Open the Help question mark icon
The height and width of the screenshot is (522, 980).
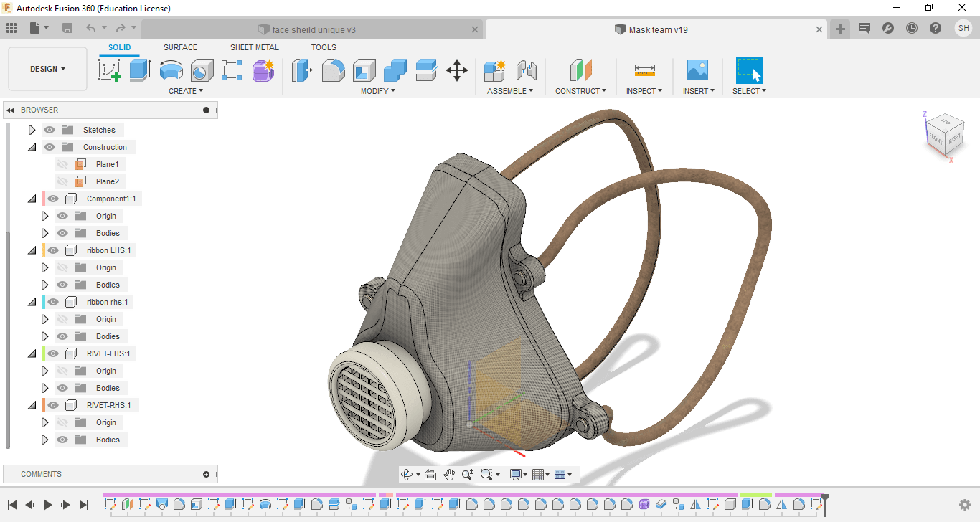click(936, 28)
